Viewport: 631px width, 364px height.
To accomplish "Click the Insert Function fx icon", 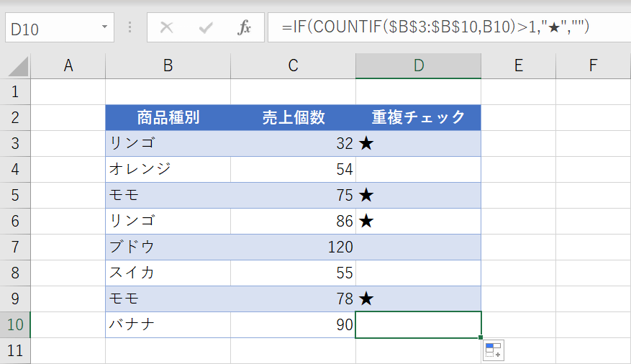I will [x=245, y=28].
